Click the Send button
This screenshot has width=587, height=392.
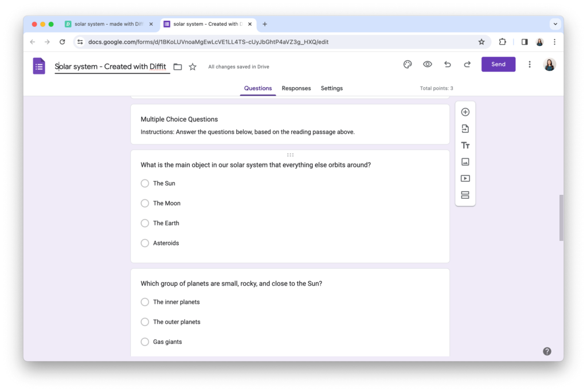pos(498,64)
